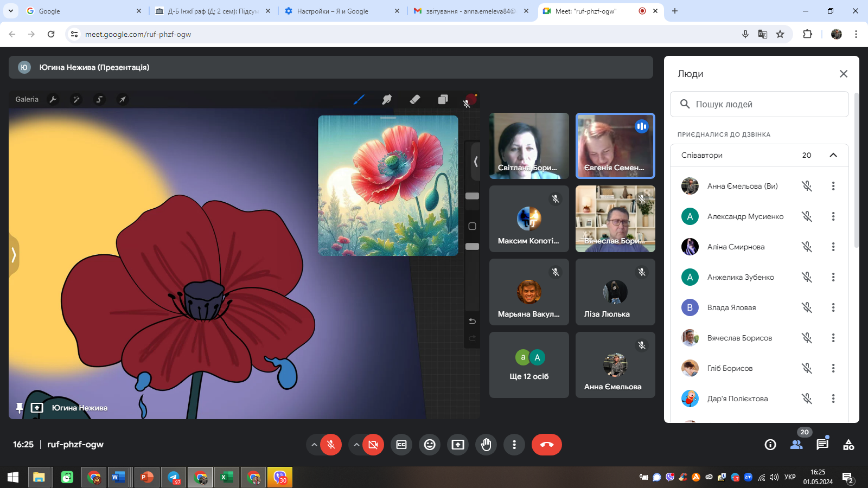
Task: Mute Анжелика Зубенко's microphone
Action: point(807,277)
